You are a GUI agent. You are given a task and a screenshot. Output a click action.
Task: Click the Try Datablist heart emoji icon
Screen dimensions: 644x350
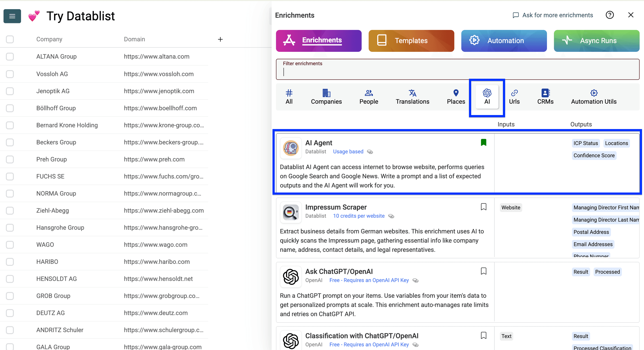34,16
